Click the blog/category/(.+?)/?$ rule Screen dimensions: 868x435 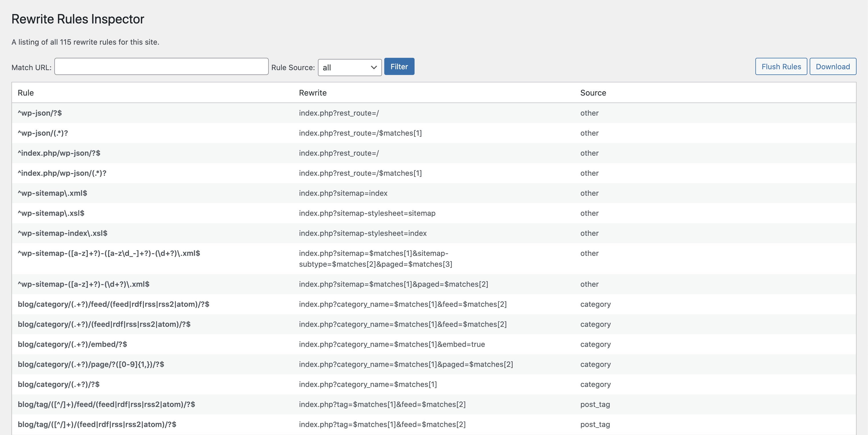point(59,384)
